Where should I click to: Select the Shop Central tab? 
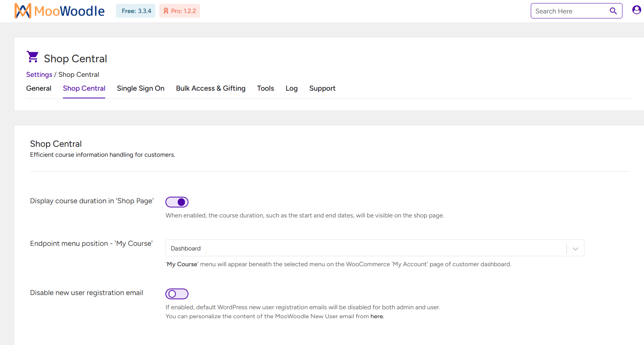(x=84, y=88)
